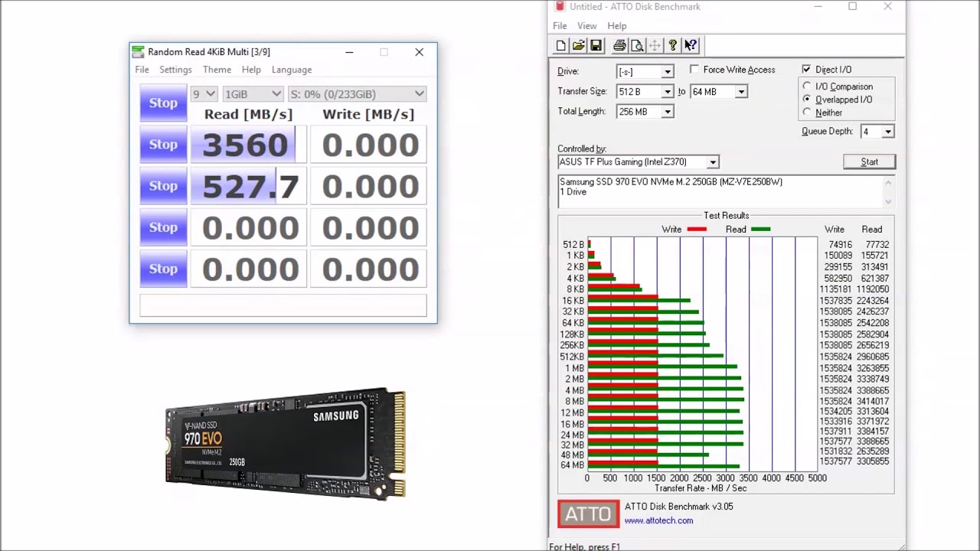Select the I/O Comparison radio button

tap(807, 86)
